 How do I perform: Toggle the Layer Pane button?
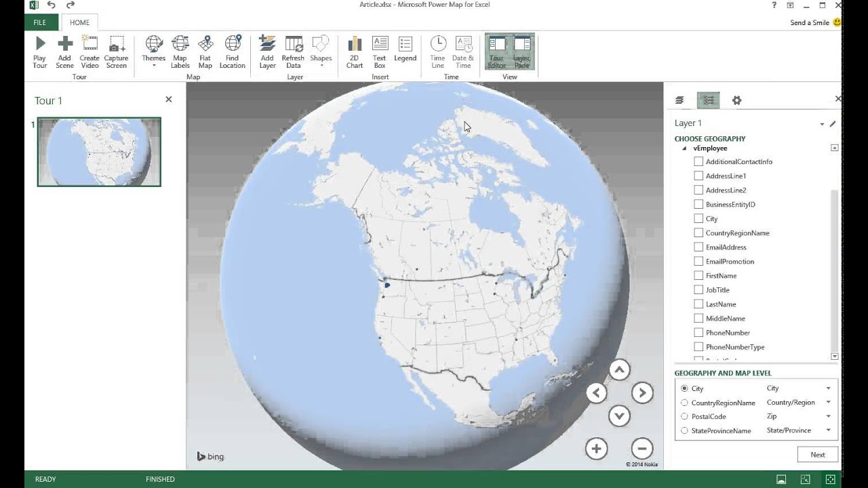[521, 52]
